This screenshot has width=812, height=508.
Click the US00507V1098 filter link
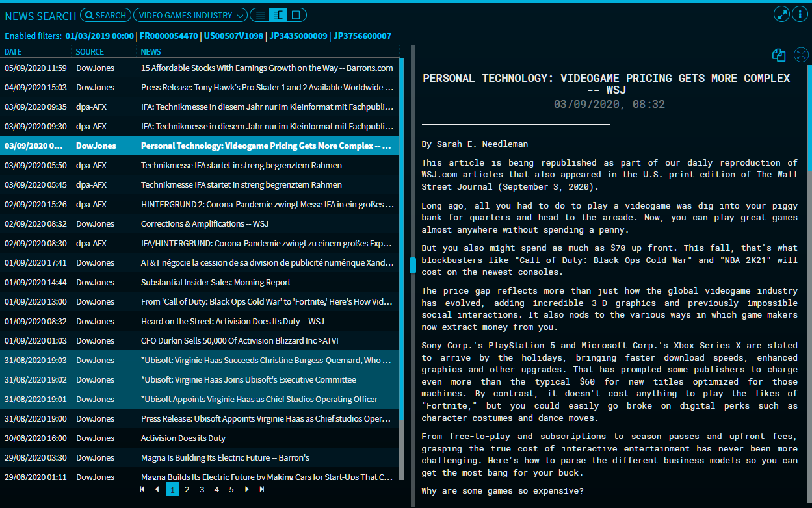click(233, 36)
